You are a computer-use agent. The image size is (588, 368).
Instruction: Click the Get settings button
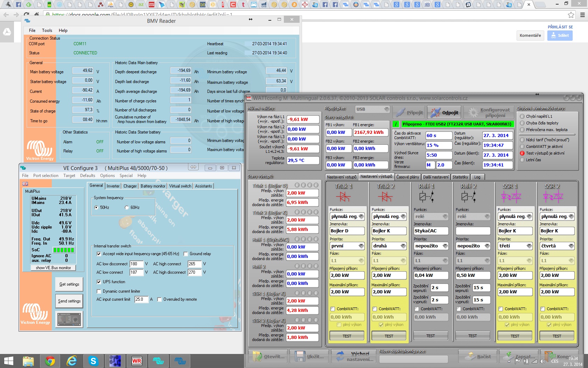pos(69,284)
